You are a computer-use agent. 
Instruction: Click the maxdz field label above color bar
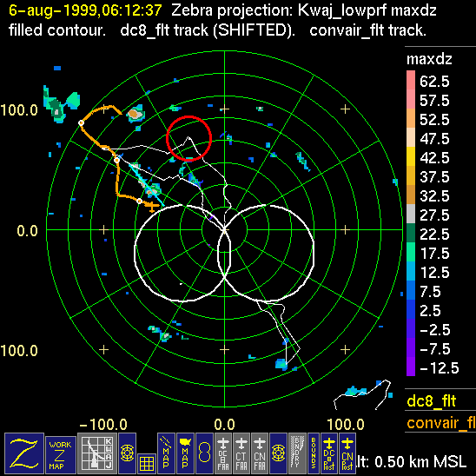click(x=429, y=59)
